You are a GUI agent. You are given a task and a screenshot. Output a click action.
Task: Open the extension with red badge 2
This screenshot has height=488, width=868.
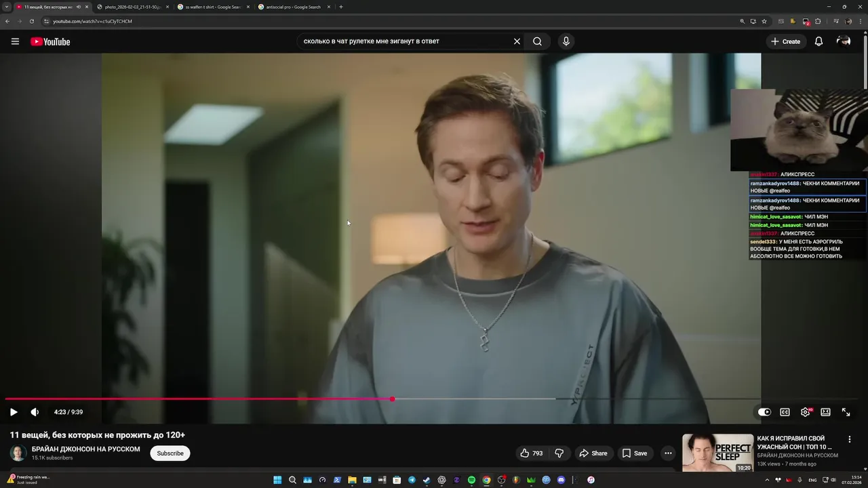pos(806,22)
